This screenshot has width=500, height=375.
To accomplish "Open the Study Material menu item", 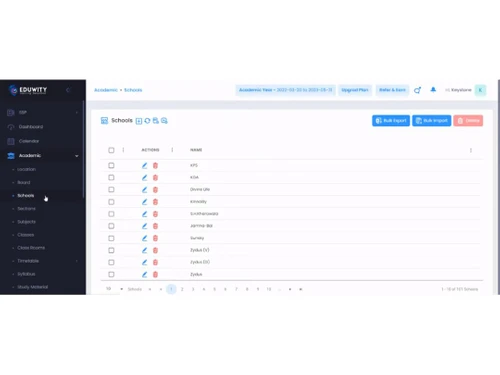I will point(32,287).
